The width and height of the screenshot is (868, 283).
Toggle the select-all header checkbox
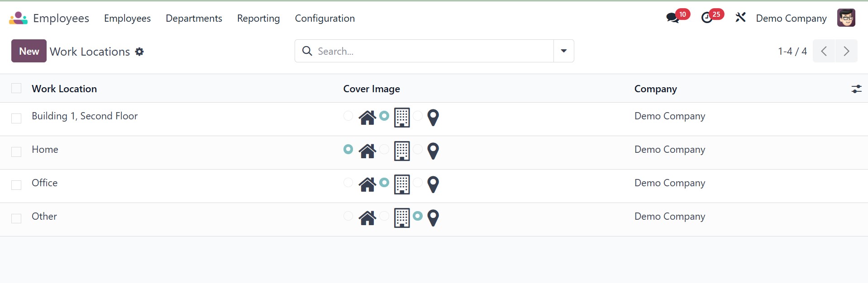pyautogui.click(x=16, y=88)
